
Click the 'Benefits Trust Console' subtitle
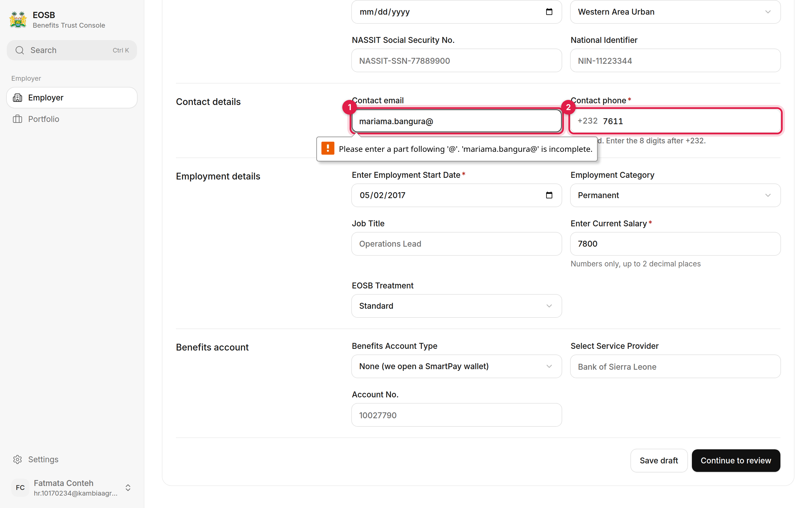[x=69, y=25]
